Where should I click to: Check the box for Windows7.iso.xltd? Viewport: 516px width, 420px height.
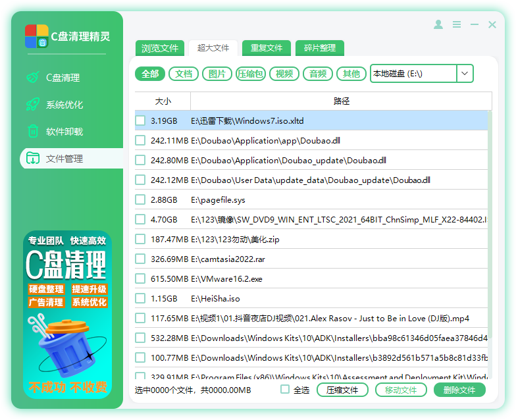point(140,120)
